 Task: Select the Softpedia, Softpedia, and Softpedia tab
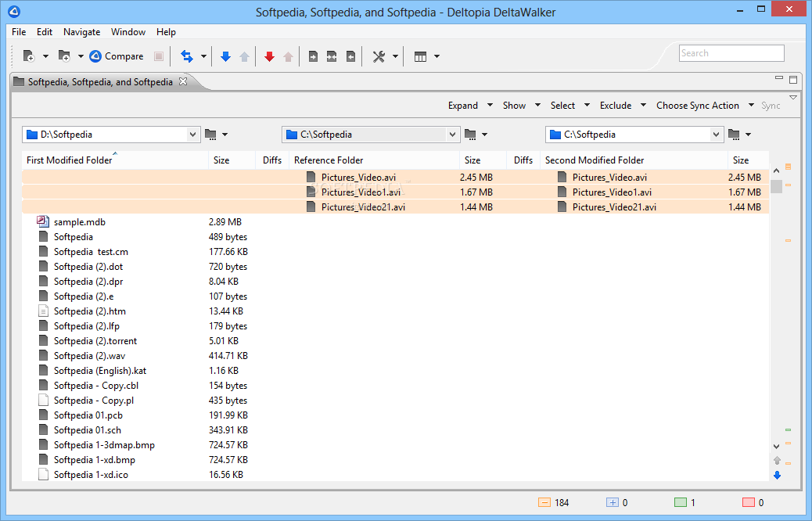[100, 82]
